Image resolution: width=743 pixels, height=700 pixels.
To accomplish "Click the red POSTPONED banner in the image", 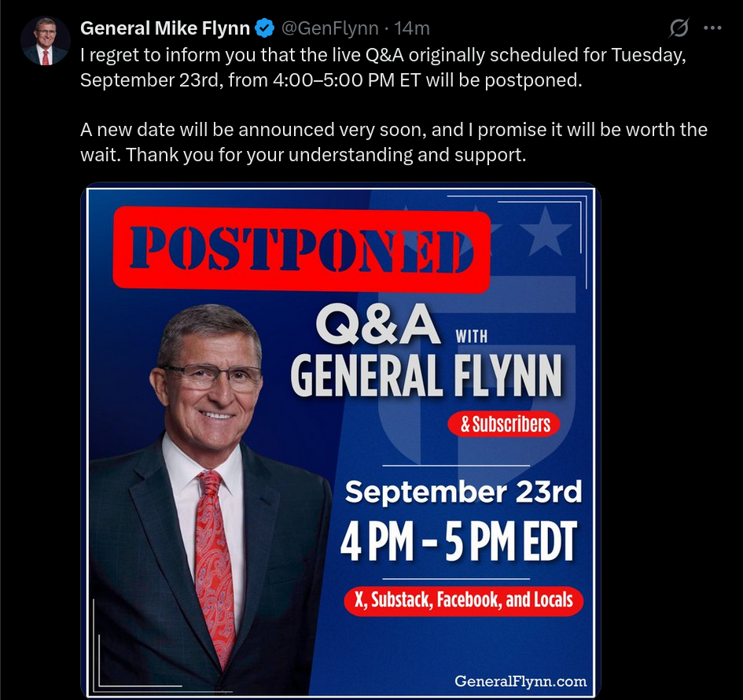I will 301,249.
